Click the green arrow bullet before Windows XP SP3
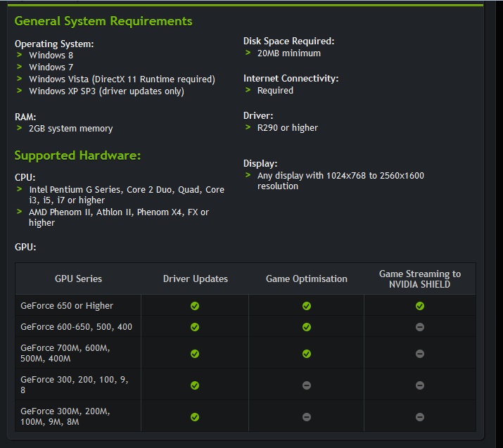 [x=19, y=91]
